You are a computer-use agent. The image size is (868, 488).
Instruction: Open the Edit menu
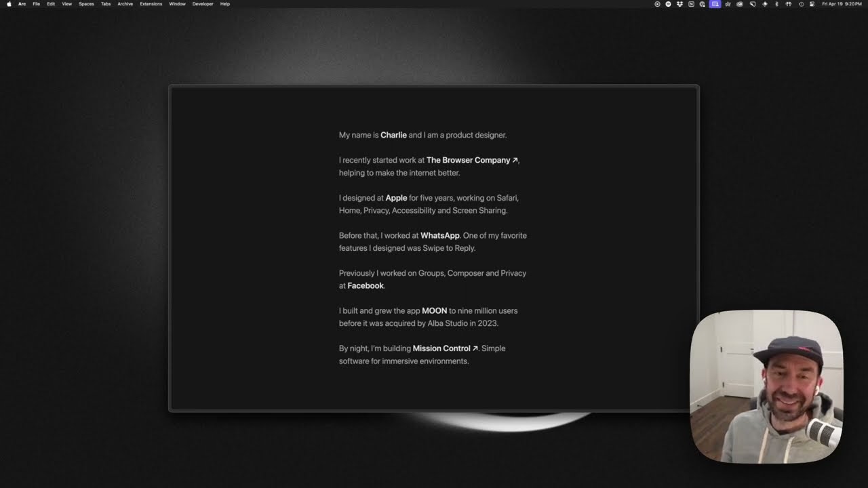pos(51,4)
